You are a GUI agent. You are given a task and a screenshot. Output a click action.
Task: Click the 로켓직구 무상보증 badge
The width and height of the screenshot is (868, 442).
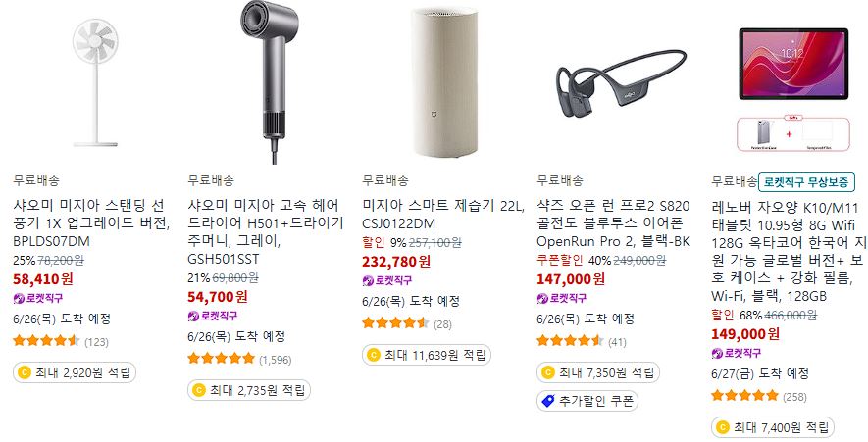[x=806, y=181]
